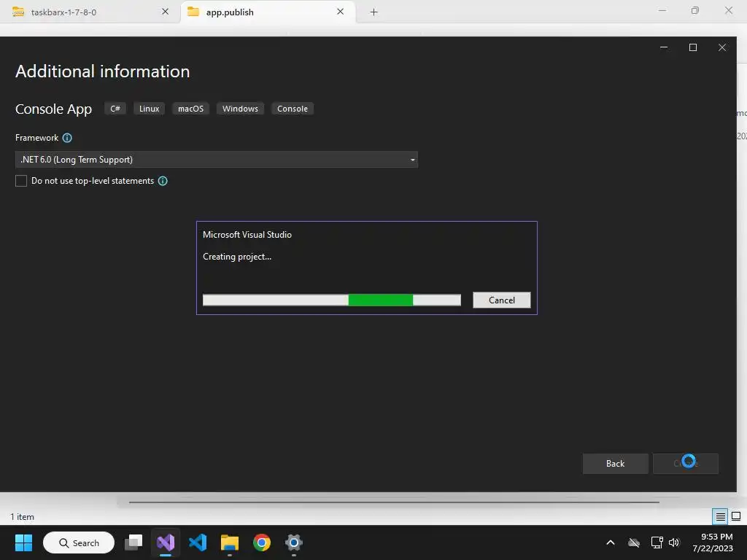Image resolution: width=747 pixels, height=560 pixels.
Task: Switch File Explorer to large icons view
Action: [736, 516]
